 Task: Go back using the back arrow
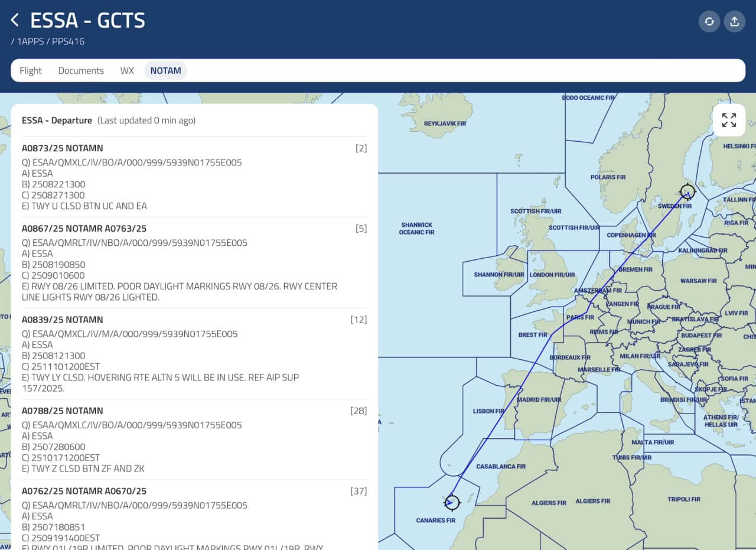coord(15,19)
